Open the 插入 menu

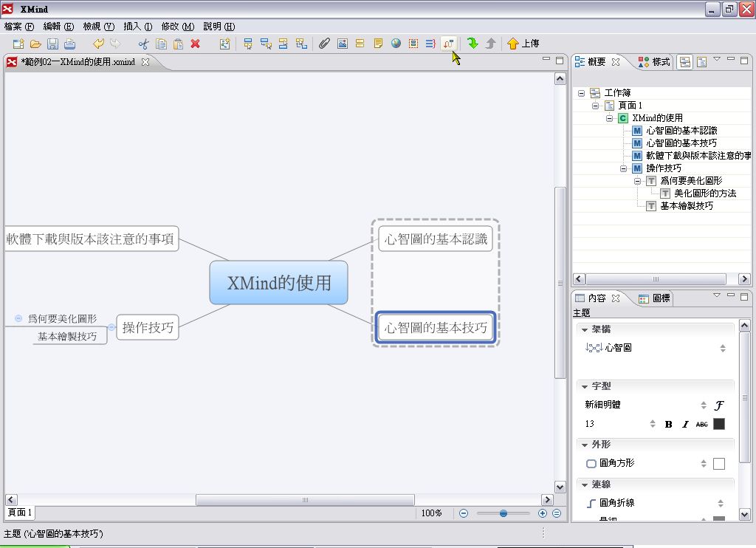pyautogui.click(x=138, y=27)
